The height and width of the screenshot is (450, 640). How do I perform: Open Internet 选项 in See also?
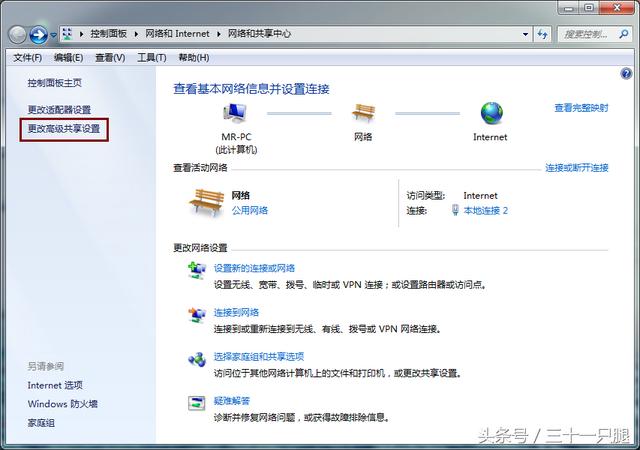tap(55, 385)
